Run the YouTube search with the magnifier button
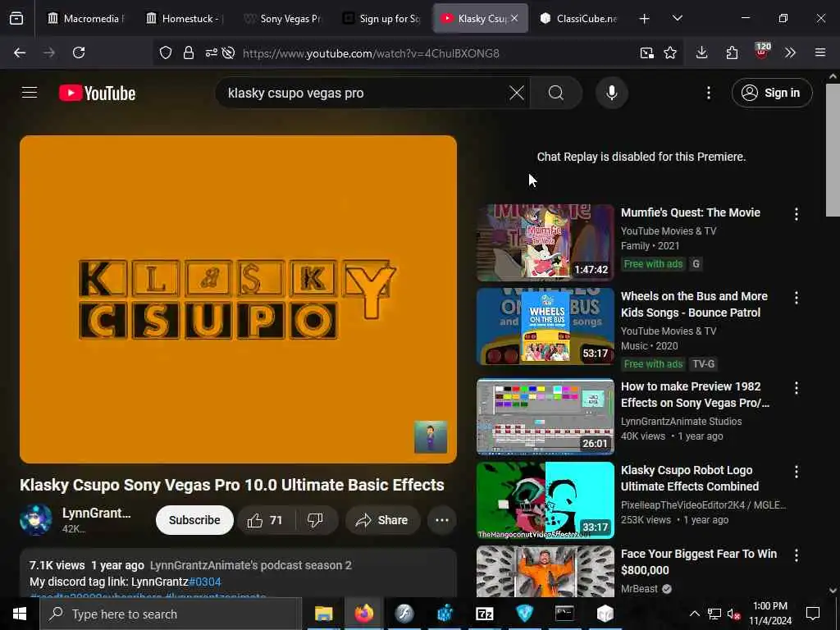The width and height of the screenshot is (840, 630). (x=556, y=93)
